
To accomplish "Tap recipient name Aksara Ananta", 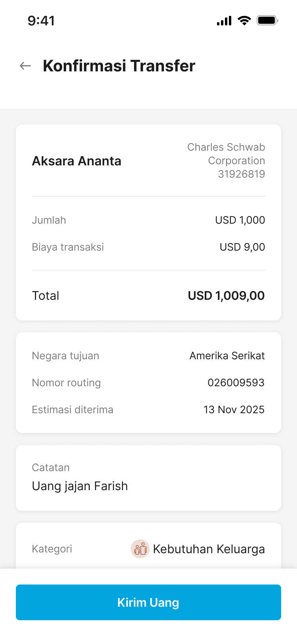I will [76, 161].
